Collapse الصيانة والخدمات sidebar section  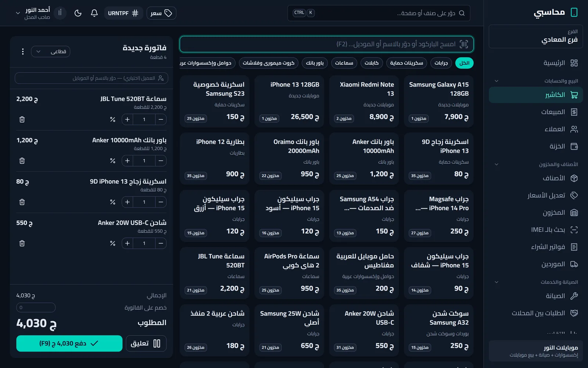coord(536,282)
